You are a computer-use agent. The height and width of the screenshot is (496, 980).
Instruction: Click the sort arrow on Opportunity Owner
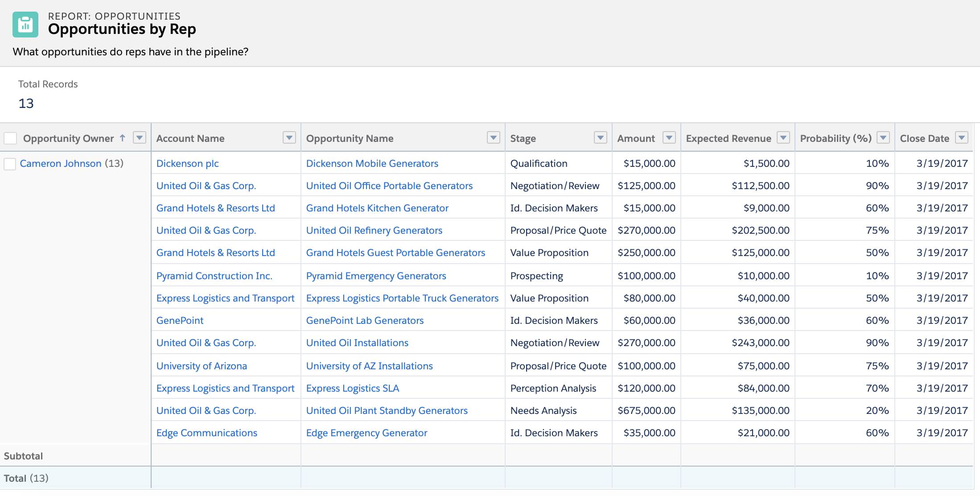point(123,138)
